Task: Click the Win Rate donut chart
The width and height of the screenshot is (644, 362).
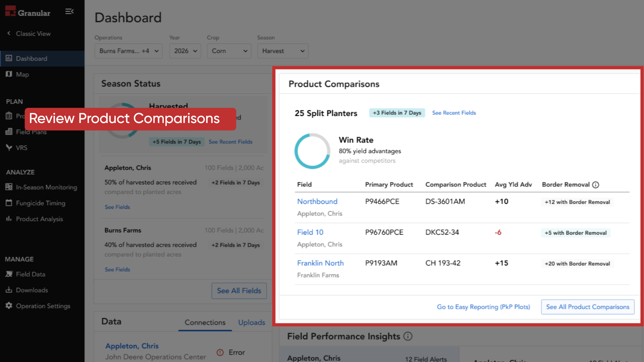Action: [312, 151]
